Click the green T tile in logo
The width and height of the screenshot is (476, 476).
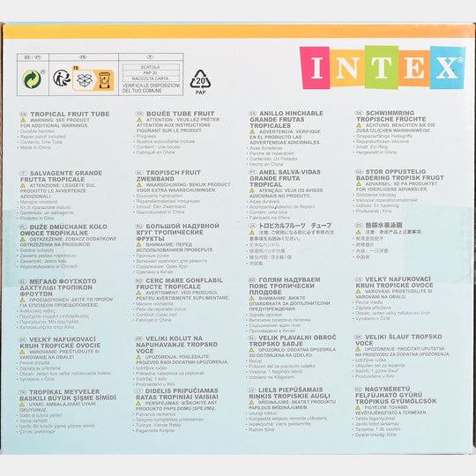pyautogui.click(x=382, y=67)
